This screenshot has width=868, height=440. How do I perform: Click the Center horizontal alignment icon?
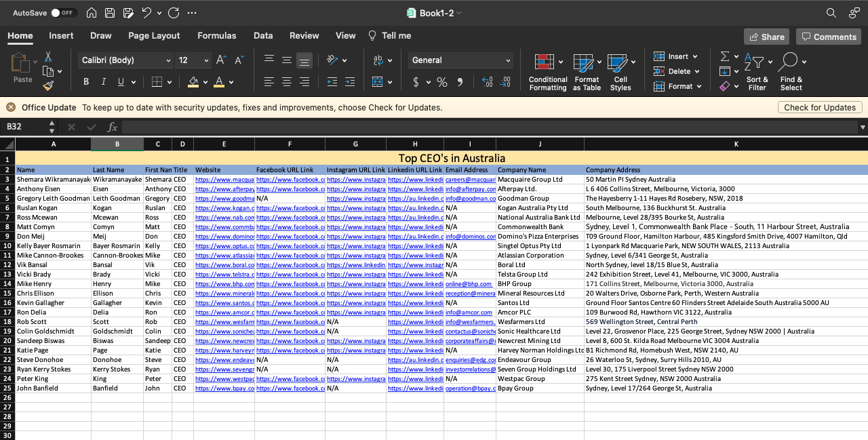click(x=287, y=82)
